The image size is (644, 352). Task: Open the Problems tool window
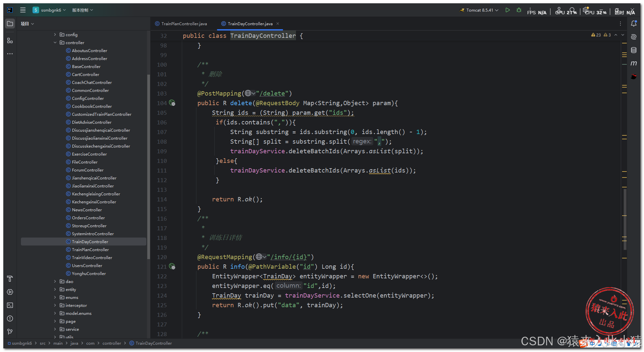pyautogui.click(x=10, y=318)
